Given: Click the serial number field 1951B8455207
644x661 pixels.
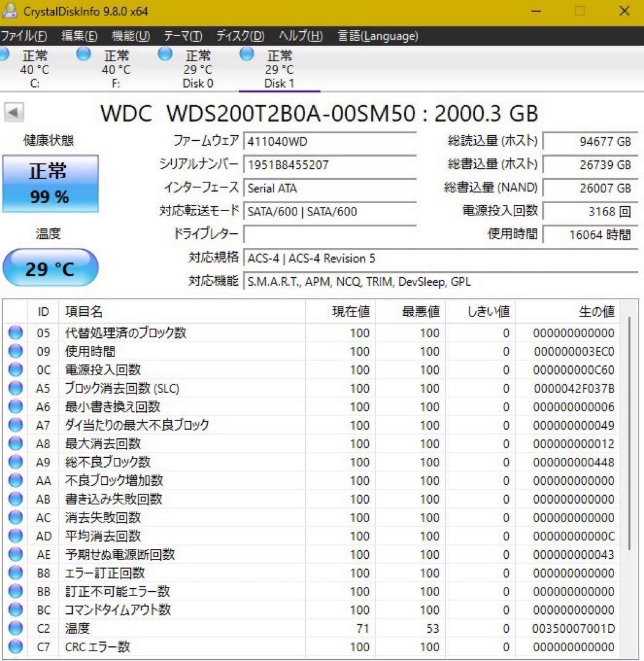Looking at the screenshot, I should point(330,165).
